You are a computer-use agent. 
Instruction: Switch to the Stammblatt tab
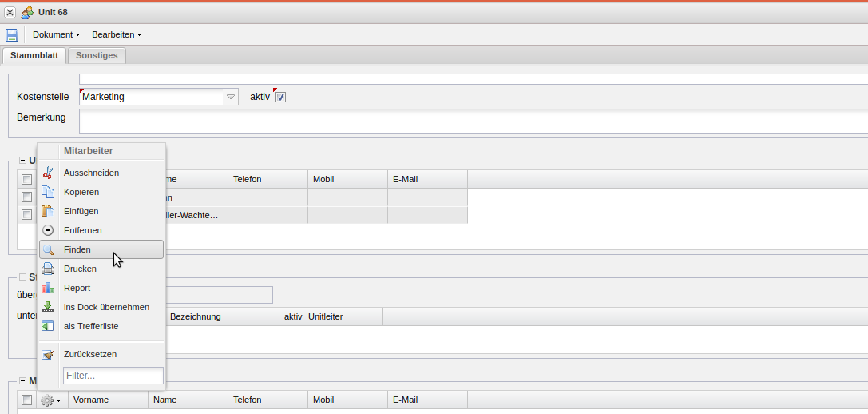pos(34,55)
